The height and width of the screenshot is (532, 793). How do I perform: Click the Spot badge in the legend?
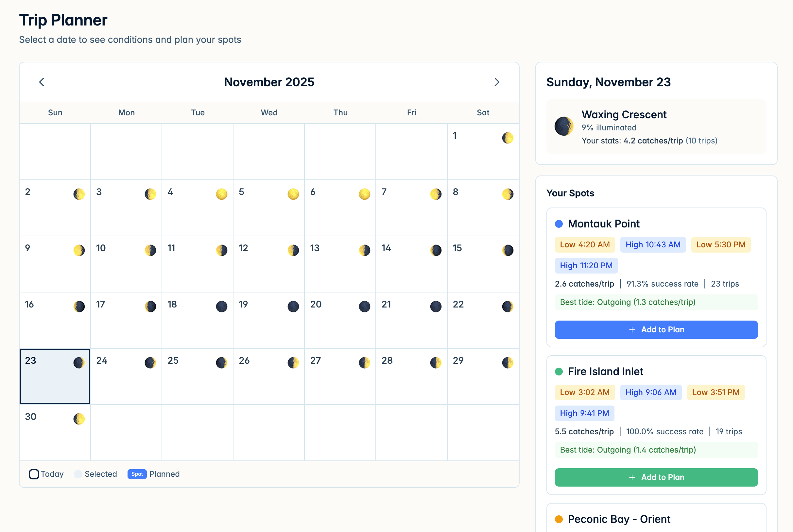(137, 474)
